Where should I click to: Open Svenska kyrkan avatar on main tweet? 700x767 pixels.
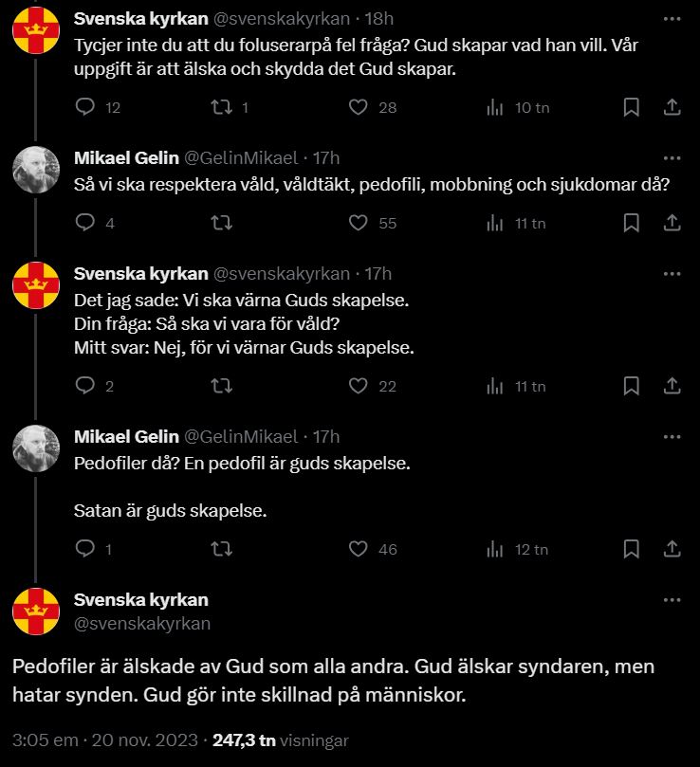coord(36,612)
